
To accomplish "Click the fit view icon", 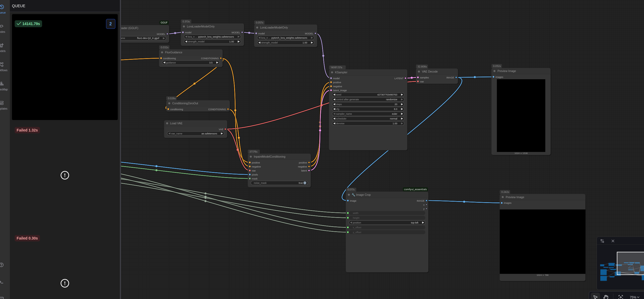I will tap(621, 297).
